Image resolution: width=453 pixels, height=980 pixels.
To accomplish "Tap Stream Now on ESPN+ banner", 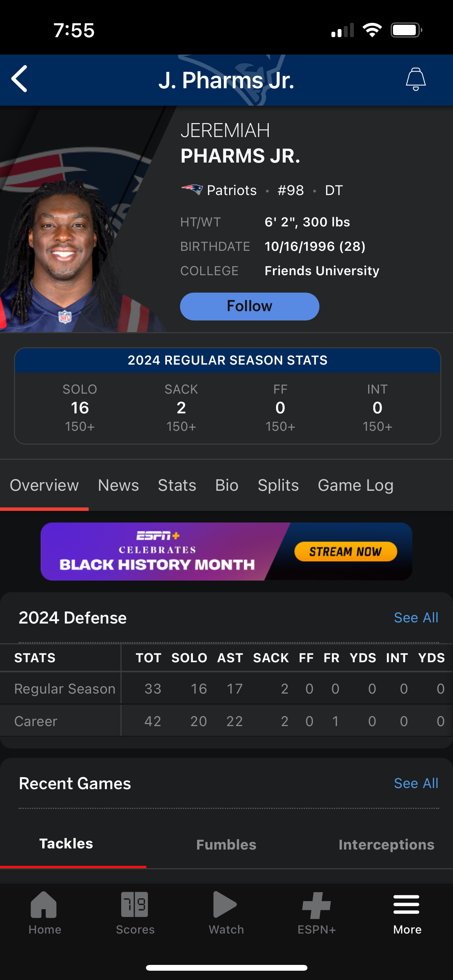I will click(345, 551).
